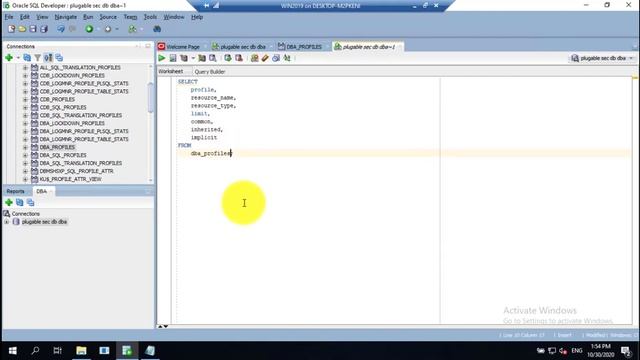Expand the DBA_SQL_PROFILES node
This screenshot has width=640, height=360.
click(25, 155)
